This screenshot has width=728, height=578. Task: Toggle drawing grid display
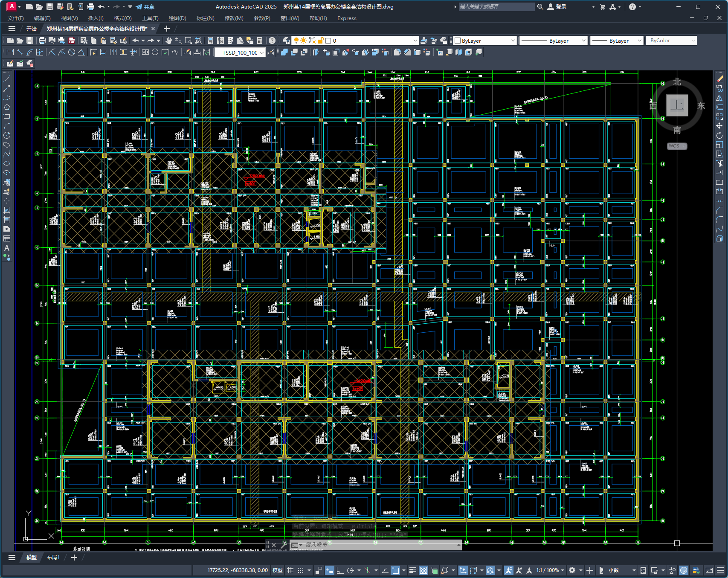[x=290, y=570]
